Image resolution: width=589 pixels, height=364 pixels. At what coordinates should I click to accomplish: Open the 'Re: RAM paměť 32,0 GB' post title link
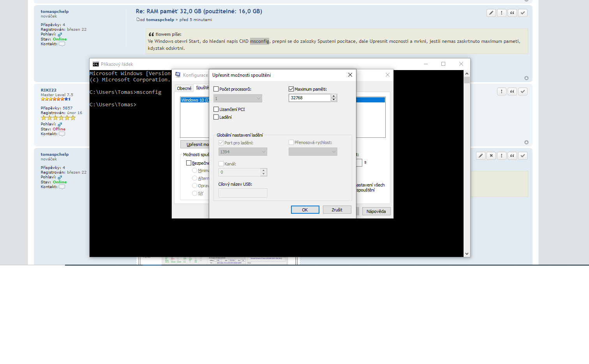[x=199, y=11]
